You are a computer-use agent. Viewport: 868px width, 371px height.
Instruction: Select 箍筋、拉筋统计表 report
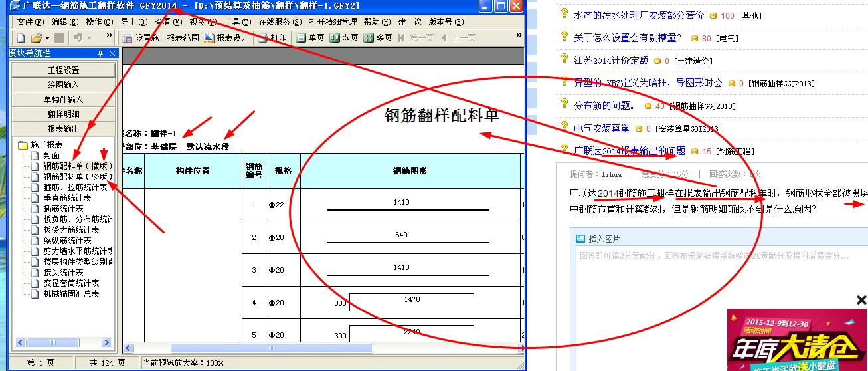(75, 187)
